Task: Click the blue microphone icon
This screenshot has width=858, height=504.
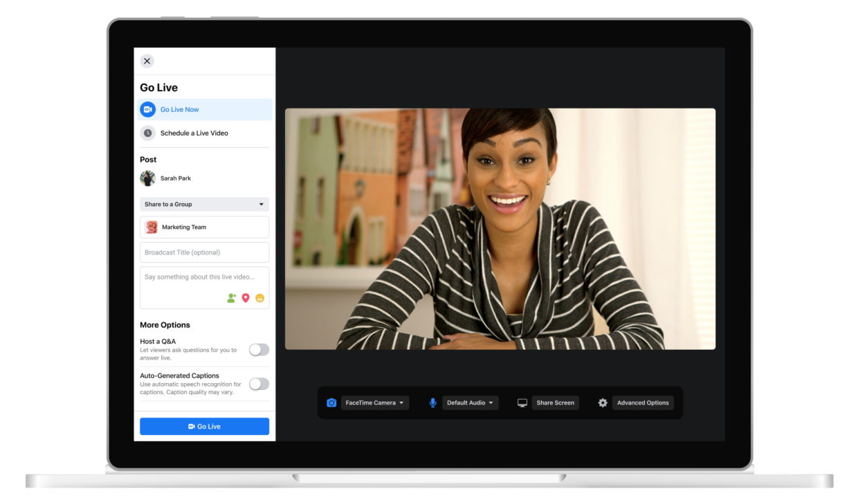Action: (432, 402)
